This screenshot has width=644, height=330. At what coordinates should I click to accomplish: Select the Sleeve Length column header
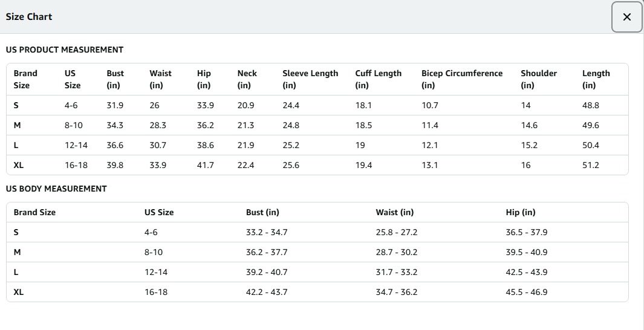pyautogui.click(x=310, y=79)
